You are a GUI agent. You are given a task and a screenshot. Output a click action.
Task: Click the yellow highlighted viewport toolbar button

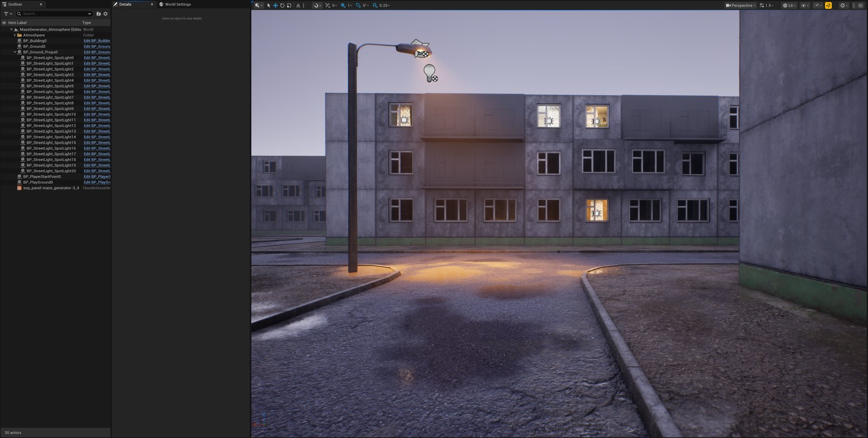[828, 5]
